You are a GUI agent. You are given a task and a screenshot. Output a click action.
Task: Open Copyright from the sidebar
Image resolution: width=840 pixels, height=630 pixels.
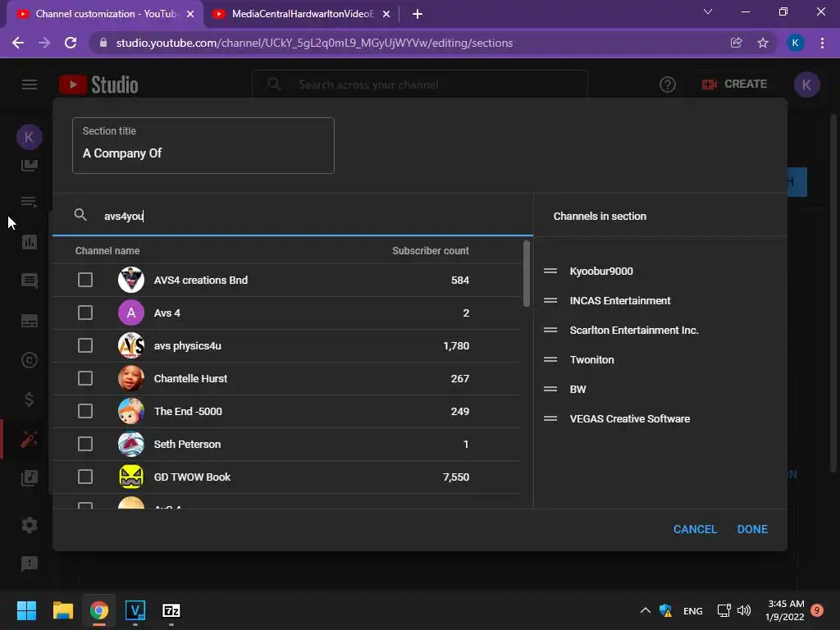click(x=29, y=360)
